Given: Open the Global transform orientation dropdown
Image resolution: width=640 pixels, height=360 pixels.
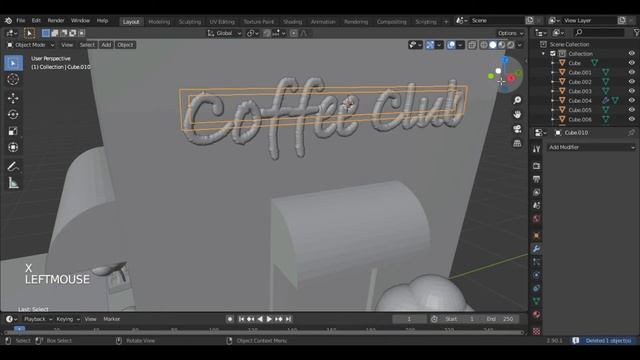Looking at the screenshot, I should point(224,33).
